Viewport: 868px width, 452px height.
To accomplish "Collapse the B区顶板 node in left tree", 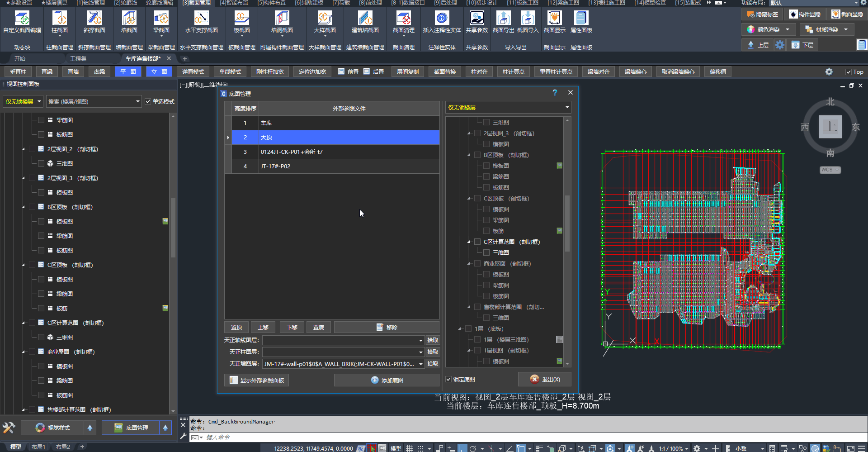I will pos(24,207).
